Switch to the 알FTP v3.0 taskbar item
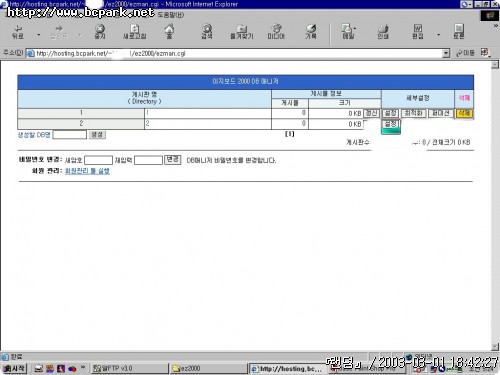This screenshot has height=375, width=500. coord(130,368)
